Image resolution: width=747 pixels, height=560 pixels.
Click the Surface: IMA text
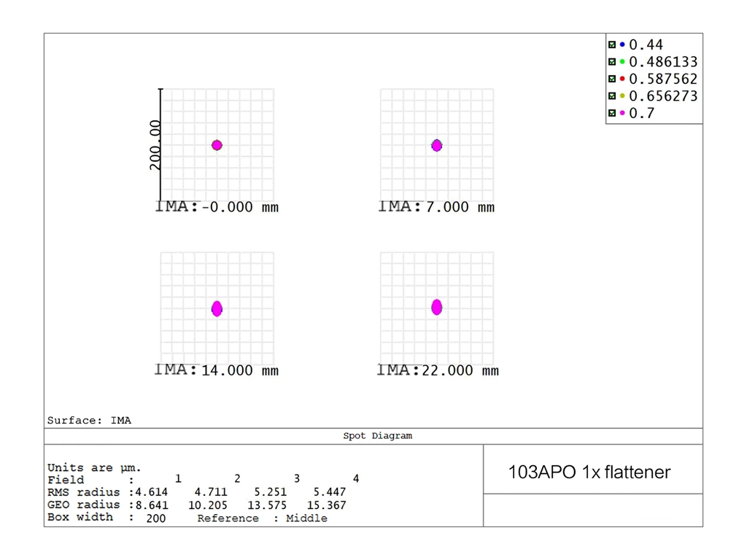[x=89, y=420]
